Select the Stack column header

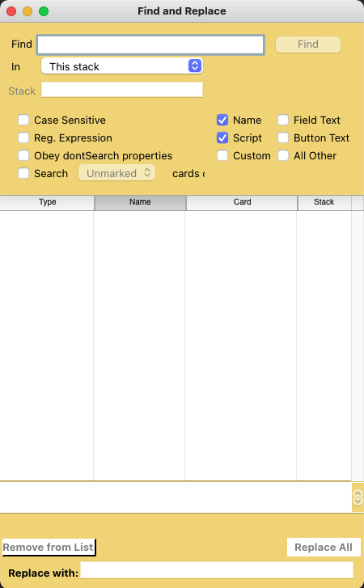point(324,202)
